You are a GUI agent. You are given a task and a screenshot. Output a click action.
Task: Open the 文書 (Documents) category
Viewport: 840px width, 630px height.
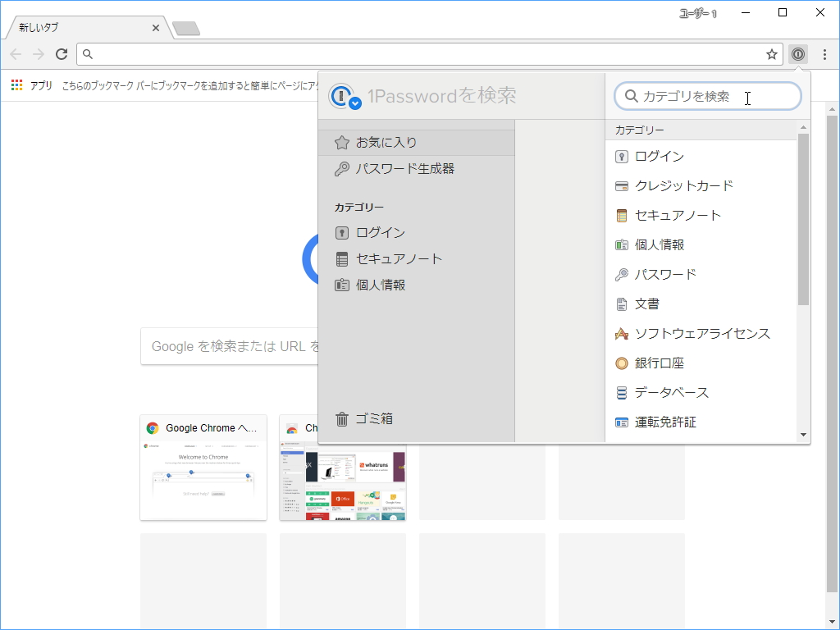tap(647, 304)
